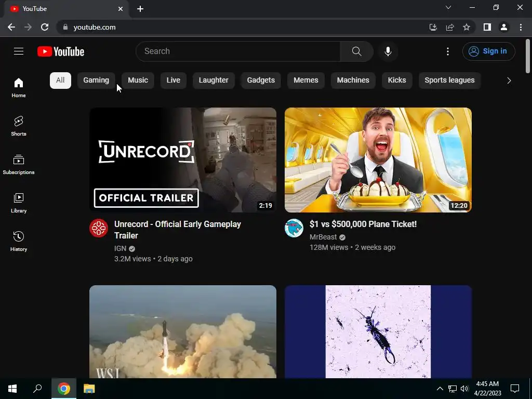Bookmark this tab with star icon
Image resolution: width=532 pixels, height=399 pixels.
(467, 27)
